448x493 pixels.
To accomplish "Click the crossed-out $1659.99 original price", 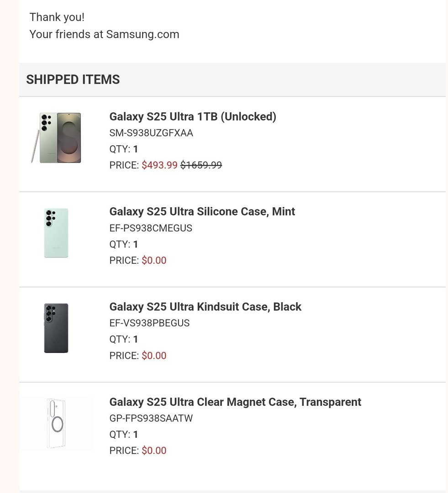I will point(201,165).
